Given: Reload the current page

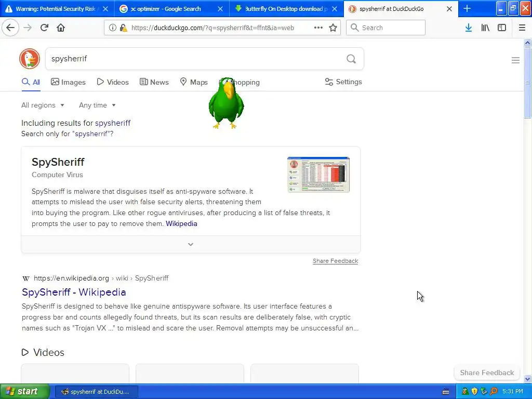Looking at the screenshot, I should [44, 28].
